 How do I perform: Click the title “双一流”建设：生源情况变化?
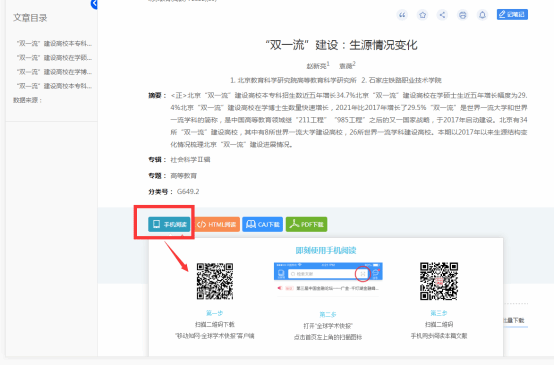click(341, 45)
